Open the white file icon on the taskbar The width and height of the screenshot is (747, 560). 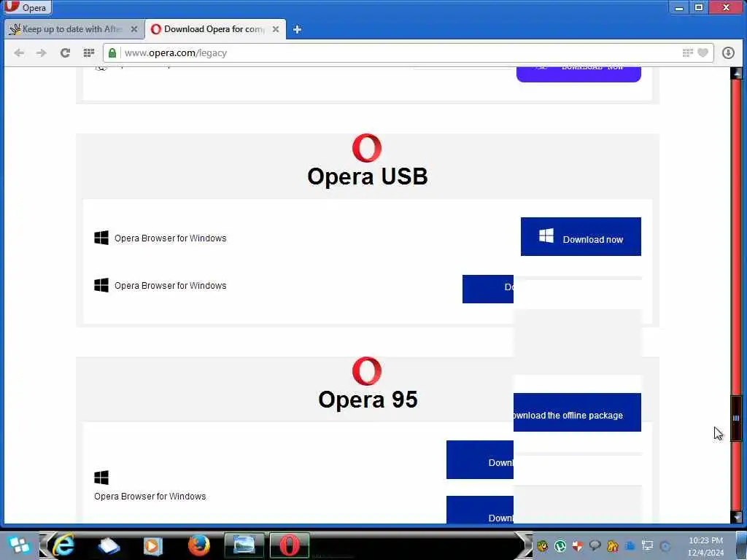(108, 546)
